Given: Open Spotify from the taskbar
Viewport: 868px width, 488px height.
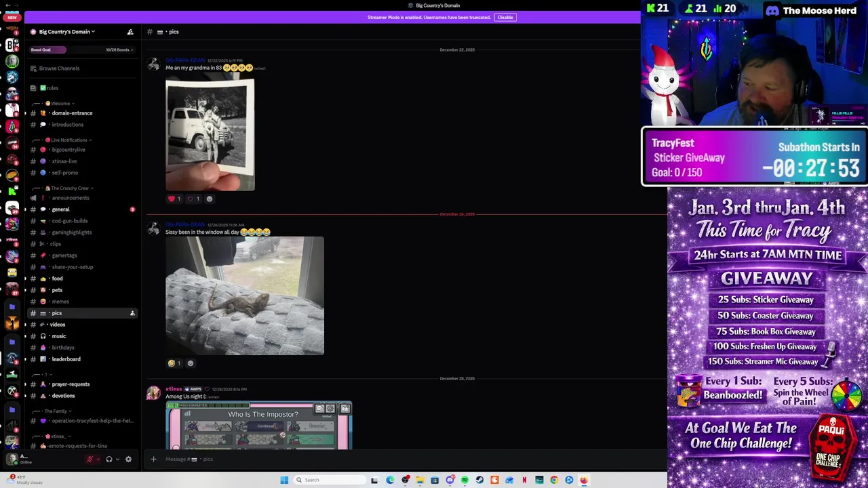Looking at the screenshot, I should click(465, 480).
